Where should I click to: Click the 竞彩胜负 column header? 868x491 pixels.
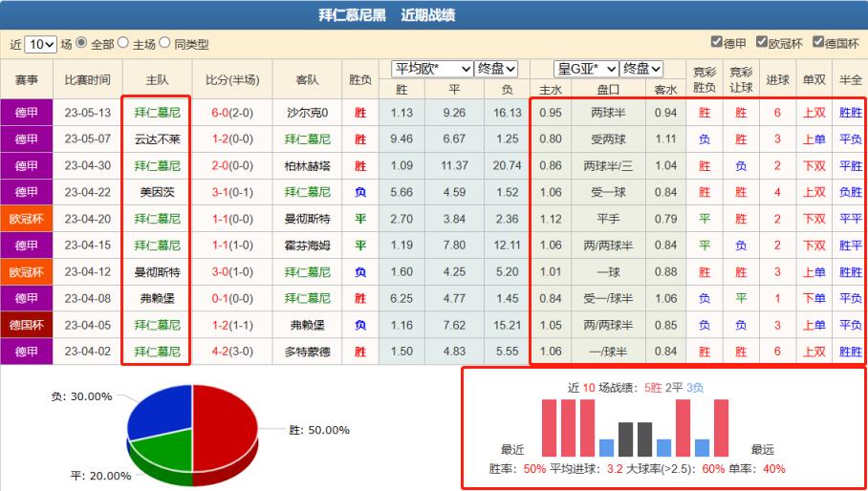705,79
